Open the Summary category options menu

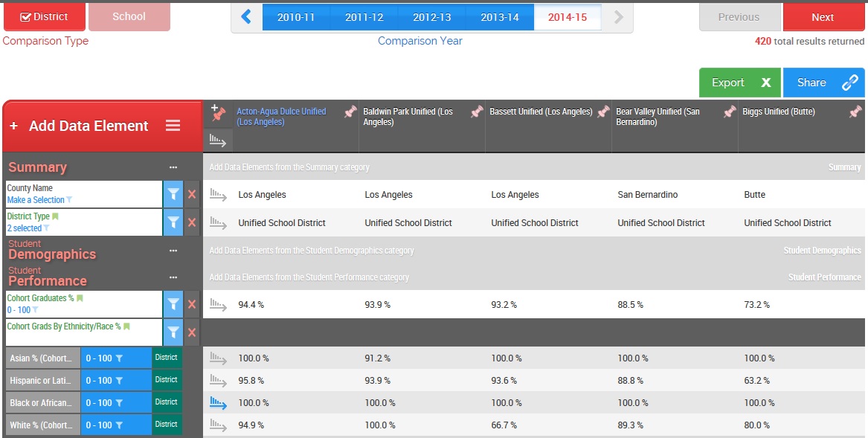point(173,168)
